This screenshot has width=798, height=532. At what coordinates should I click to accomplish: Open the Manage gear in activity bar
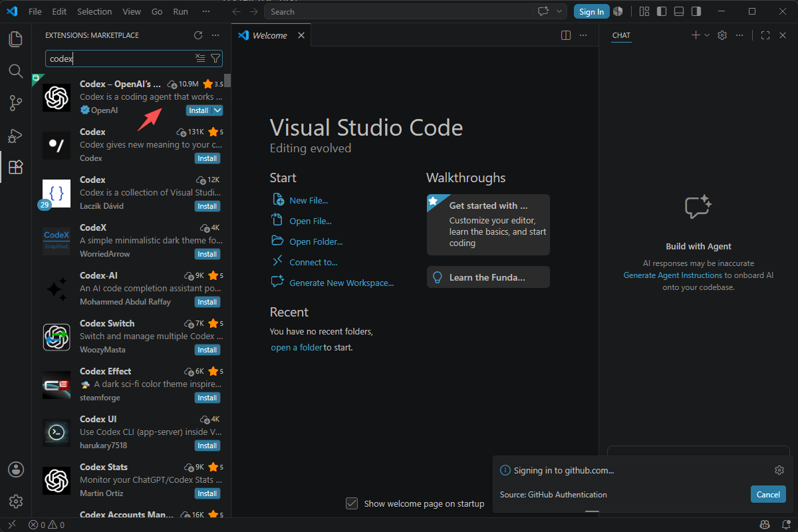tap(15, 501)
